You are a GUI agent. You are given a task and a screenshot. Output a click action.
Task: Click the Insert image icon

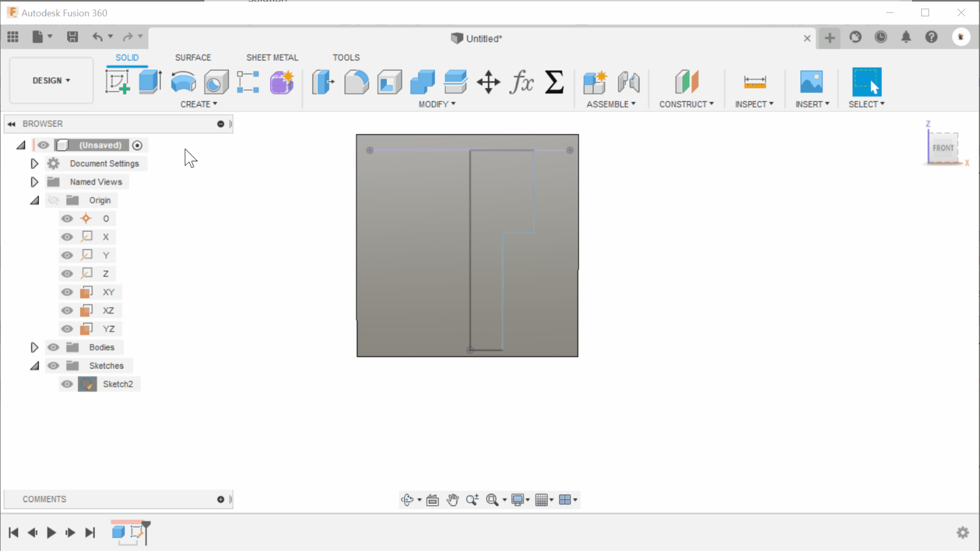[x=811, y=82]
